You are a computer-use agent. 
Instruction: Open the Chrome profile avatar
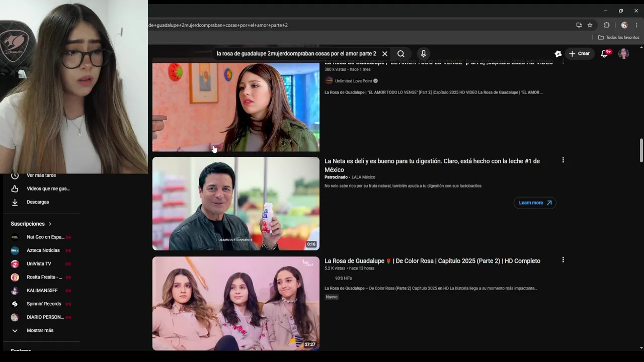pos(624,25)
